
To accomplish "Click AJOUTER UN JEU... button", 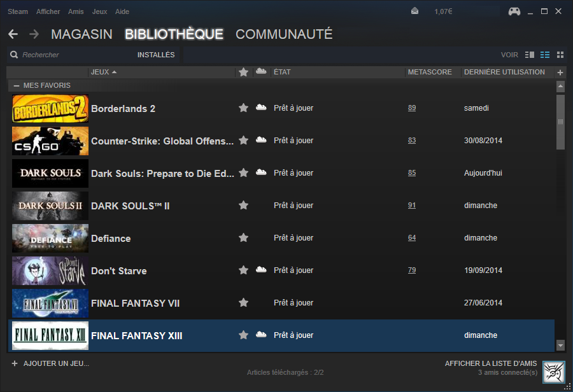I will point(56,363).
